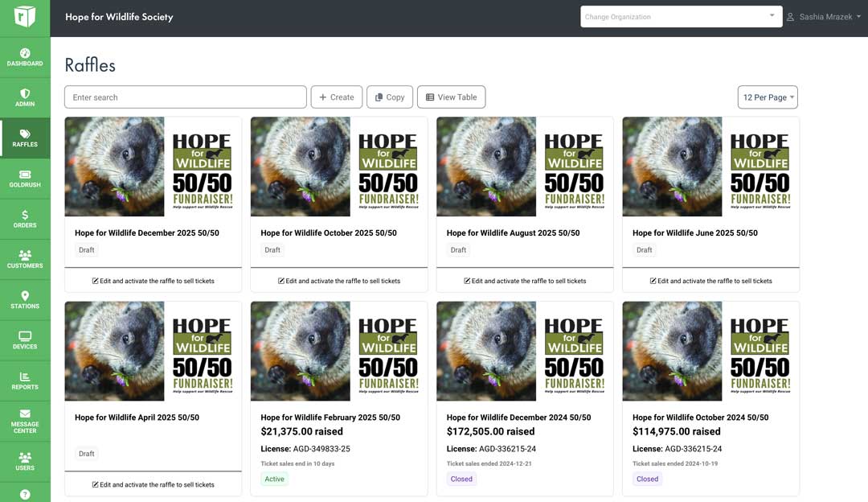The height and width of the screenshot is (502, 868).
Task: Select the Stations sidebar icon
Action: click(x=25, y=299)
